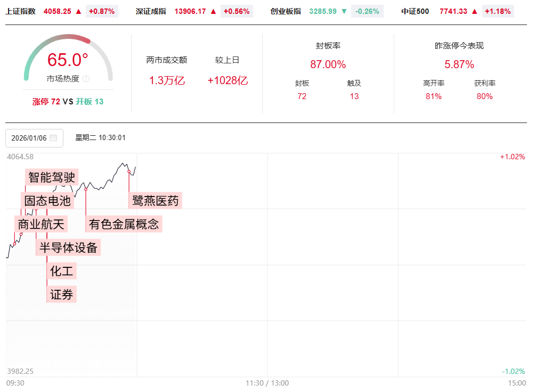Click the 证券 sector tag

[x=61, y=294]
